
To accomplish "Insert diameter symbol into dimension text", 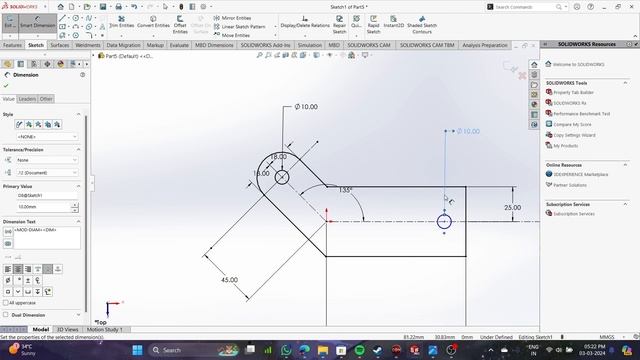I will pyautogui.click(x=8, y=280).
